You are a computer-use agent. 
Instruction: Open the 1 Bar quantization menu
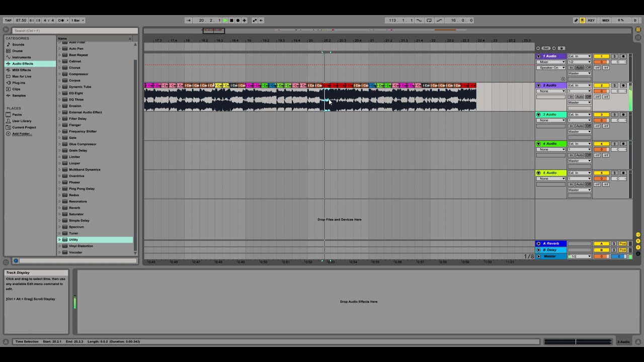77,20
